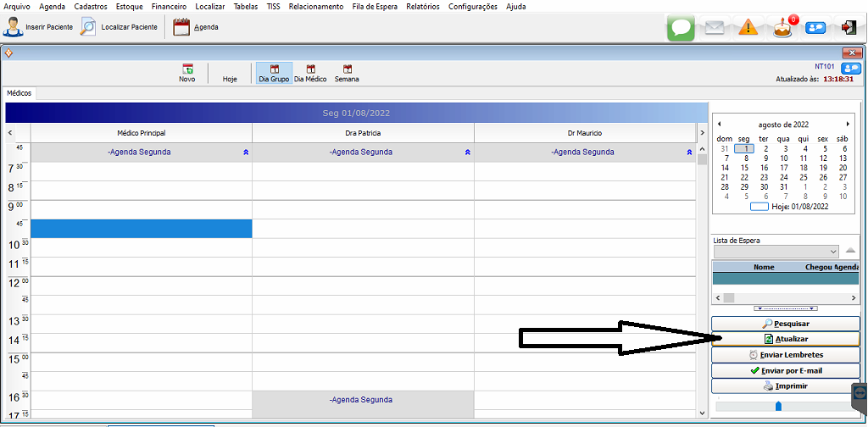Click Inserir Paciente in the toolbar
This screenshot has width=868, height=427.
point(38,27)
